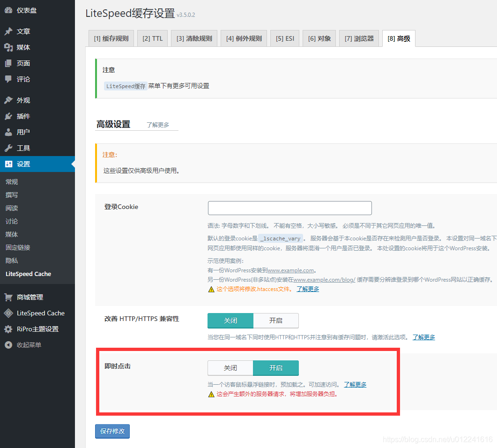Image resolution: width=497 pixels, height=448 pixels.
Task: Set HTTP/HTTPS 兼容性 to 关闭
Action: 230,321
